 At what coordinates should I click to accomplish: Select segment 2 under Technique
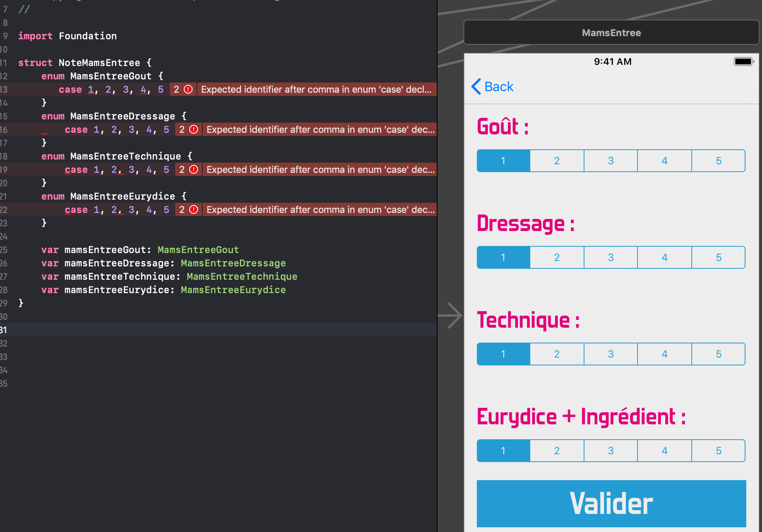[557, 354]
